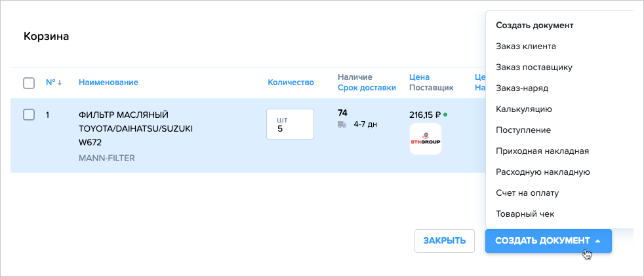Select Поступление menu entry
The height and width of the screenshot is (277, 644).
(x=523, y=130)
